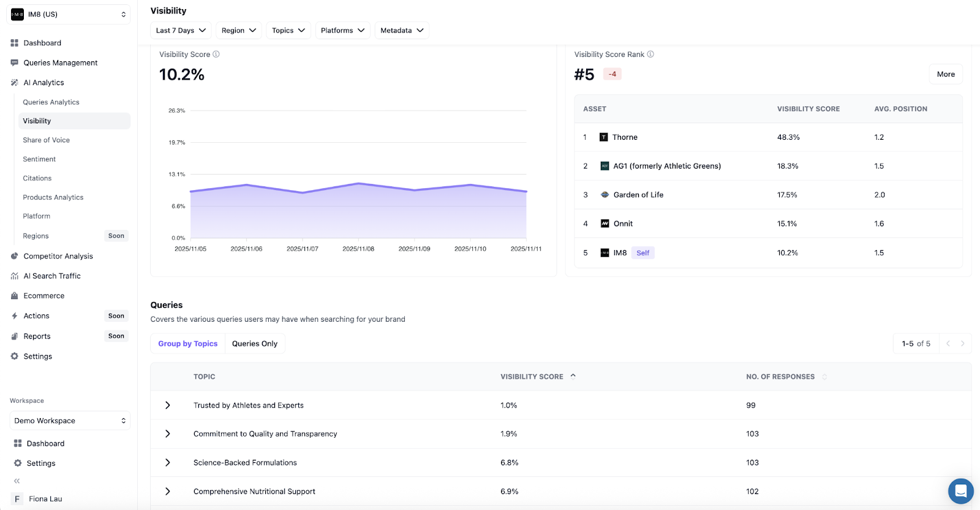
Task: Sort by Visibility Score column arrow
Action: tap(573, 376)
